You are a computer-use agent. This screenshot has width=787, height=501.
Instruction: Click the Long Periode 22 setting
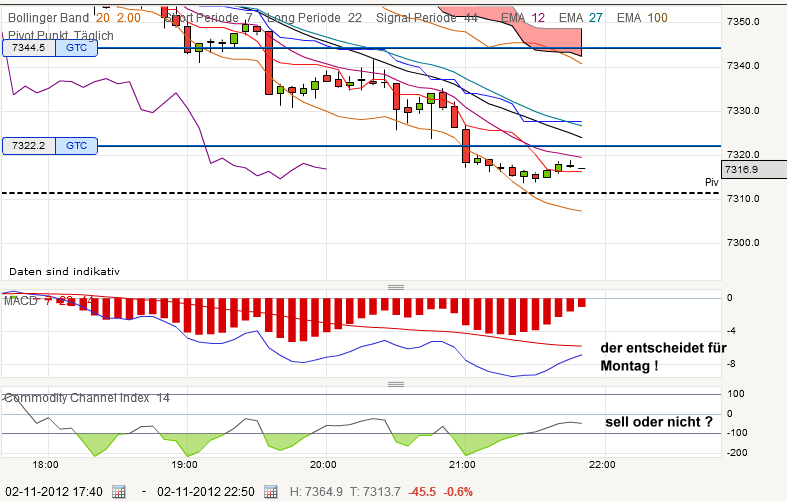pyautogui.click(x=314, y=18)
